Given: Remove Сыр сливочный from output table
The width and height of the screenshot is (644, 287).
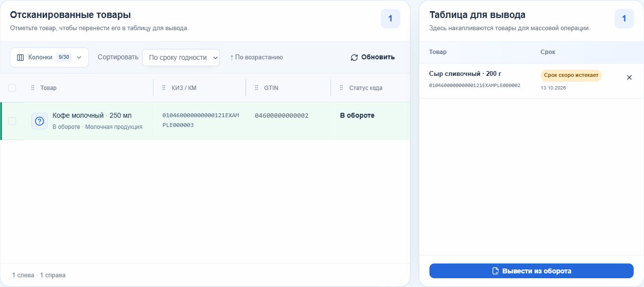Looking at the screenshot, I should 629,77.
